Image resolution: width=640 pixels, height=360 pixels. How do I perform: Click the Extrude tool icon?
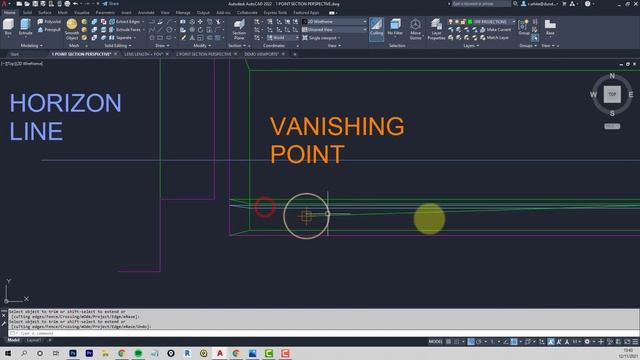point(25,25)
